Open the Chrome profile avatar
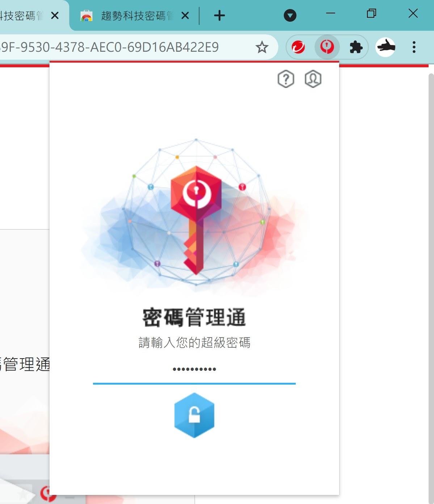This screenshot has width=434, height=504. [385, 47]
